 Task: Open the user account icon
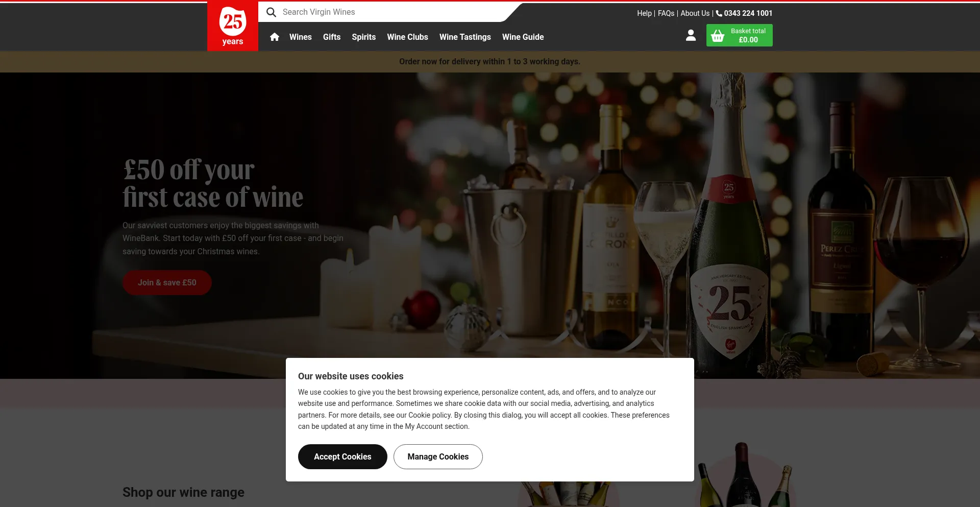(x=691, y=35)
